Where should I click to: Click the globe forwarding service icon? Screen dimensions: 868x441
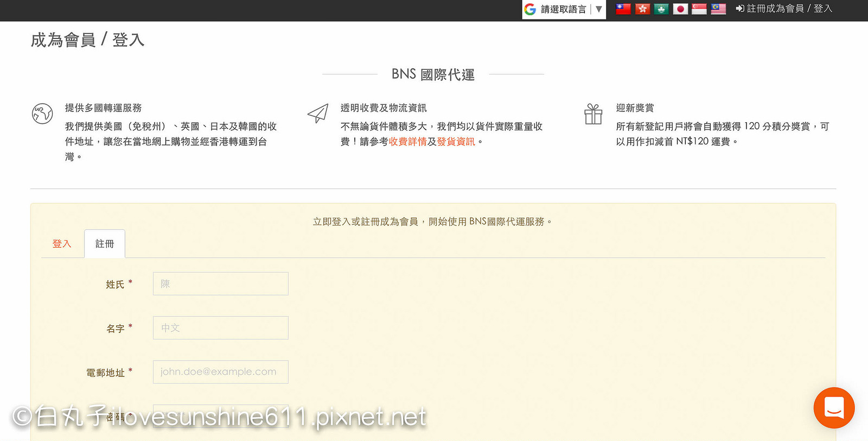click(42, 114)
